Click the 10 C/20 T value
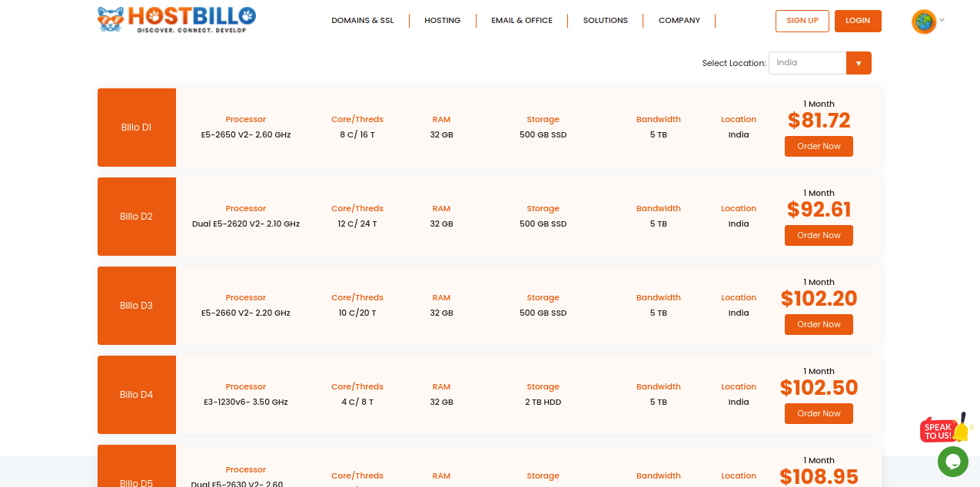This screenshot has width=980, height=487. point(357,313)
